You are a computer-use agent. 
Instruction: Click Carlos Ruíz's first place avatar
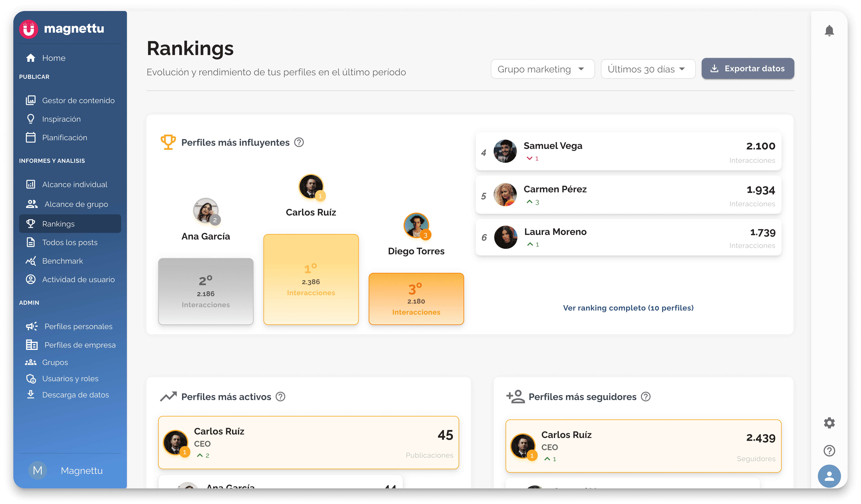(311, 187)
